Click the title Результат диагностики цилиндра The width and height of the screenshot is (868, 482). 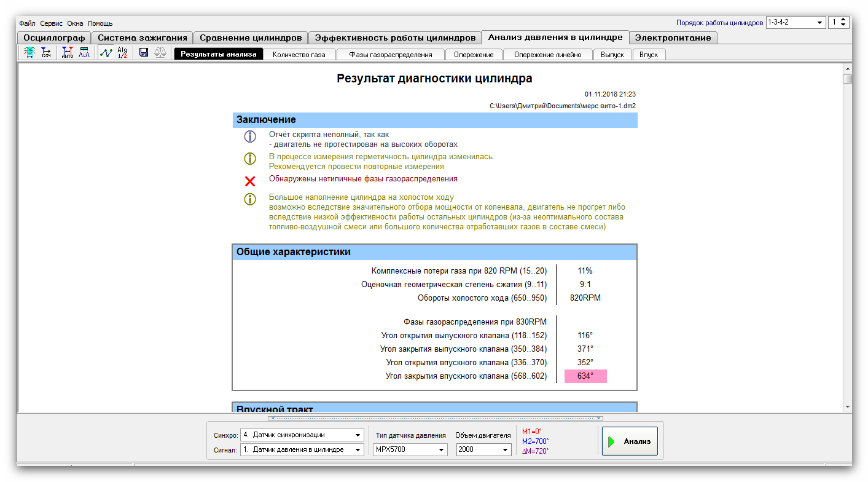[x=434, y=79]
